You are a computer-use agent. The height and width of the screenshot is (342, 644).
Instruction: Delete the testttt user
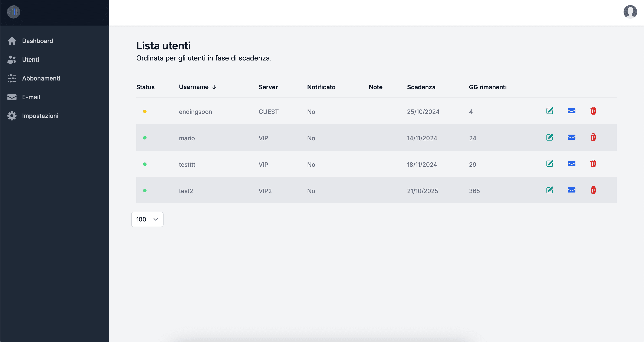pyautogui.click(x=593, y=164)
